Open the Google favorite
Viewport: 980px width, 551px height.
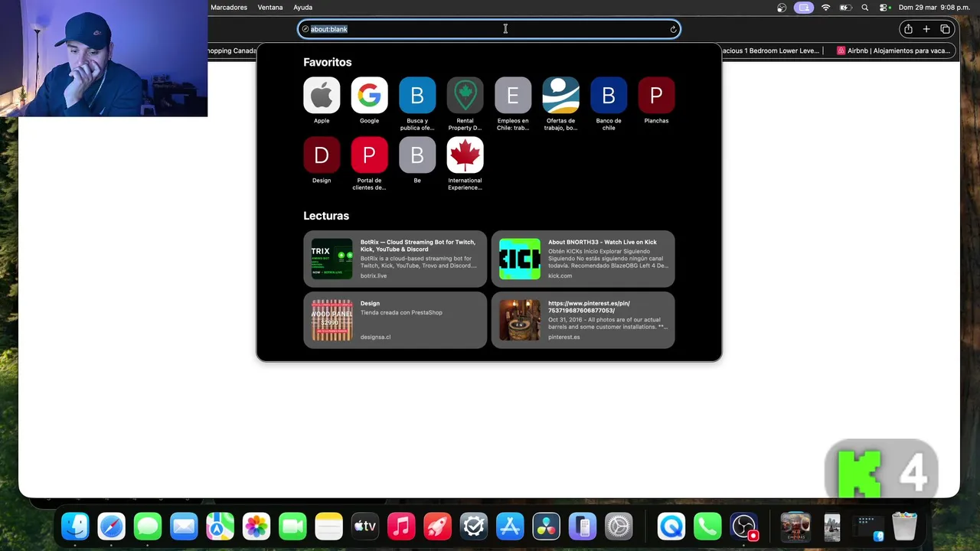click(x=369, y=96)
